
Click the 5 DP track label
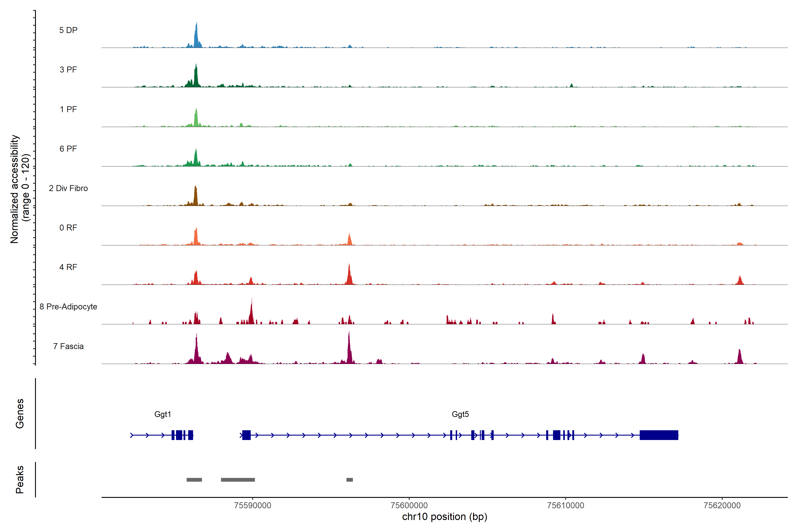(68, 30)
